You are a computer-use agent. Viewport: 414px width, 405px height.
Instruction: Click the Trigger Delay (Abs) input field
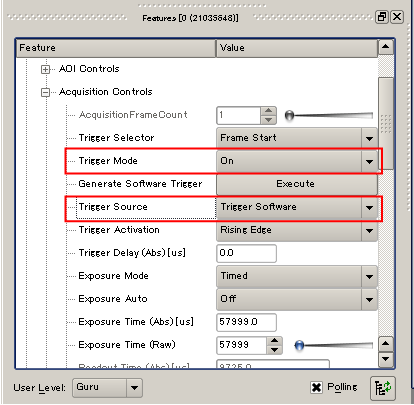pos(246,253)
